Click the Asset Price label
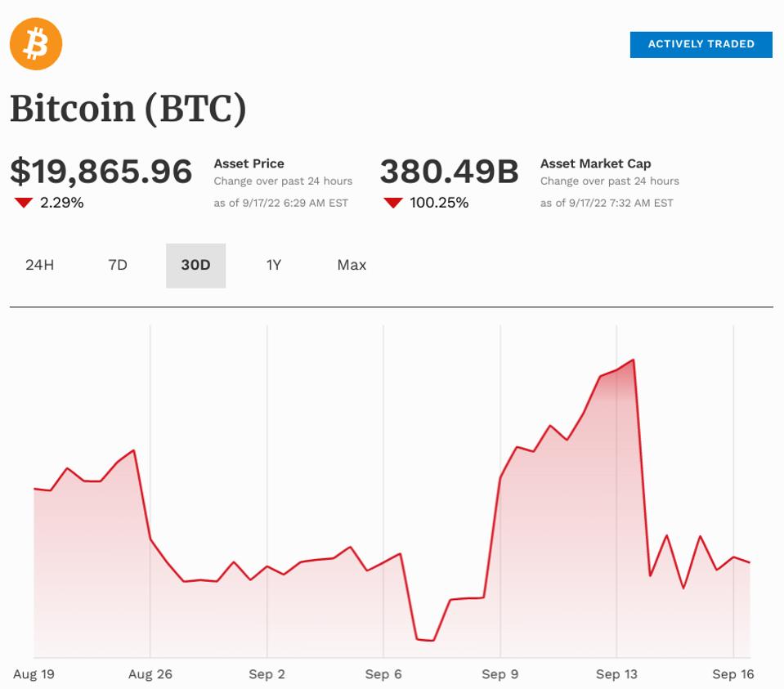The height and width of the screenshot is (689, 784). click(249, 163)
